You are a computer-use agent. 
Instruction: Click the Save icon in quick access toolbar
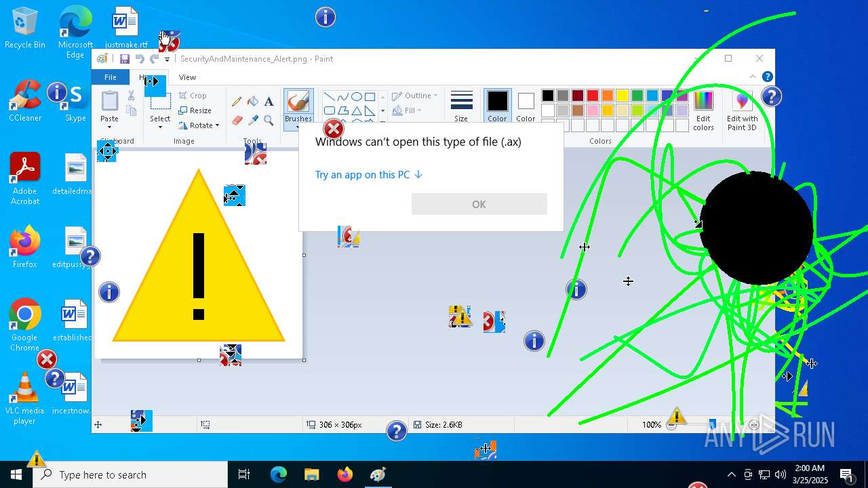125,59
